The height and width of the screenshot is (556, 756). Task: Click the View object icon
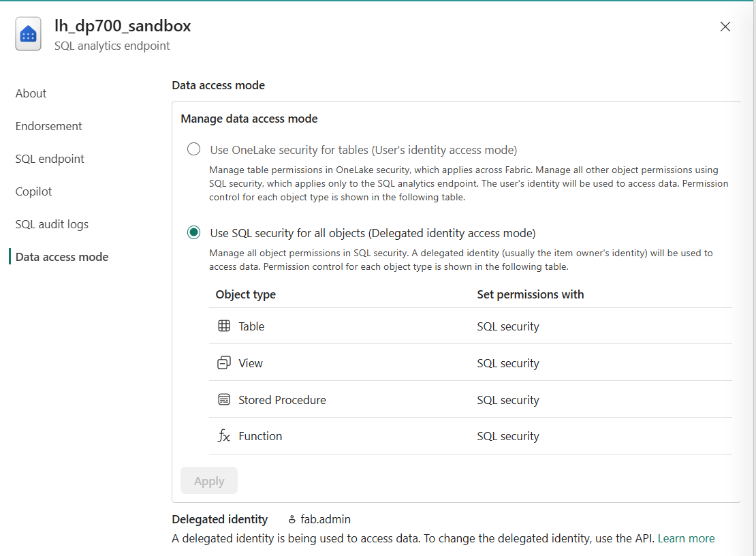pos(224,362)
